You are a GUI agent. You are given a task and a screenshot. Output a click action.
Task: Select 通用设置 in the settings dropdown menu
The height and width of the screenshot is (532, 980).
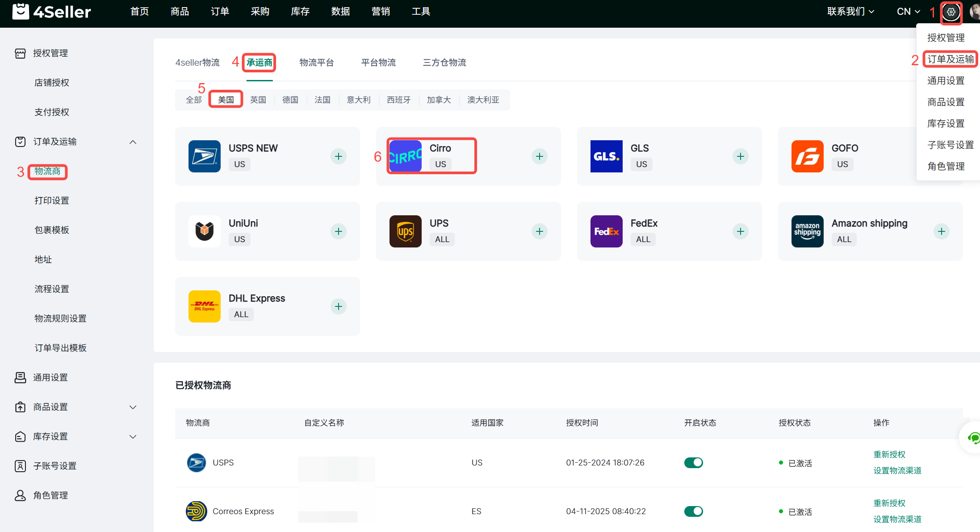tap(946, 81)
